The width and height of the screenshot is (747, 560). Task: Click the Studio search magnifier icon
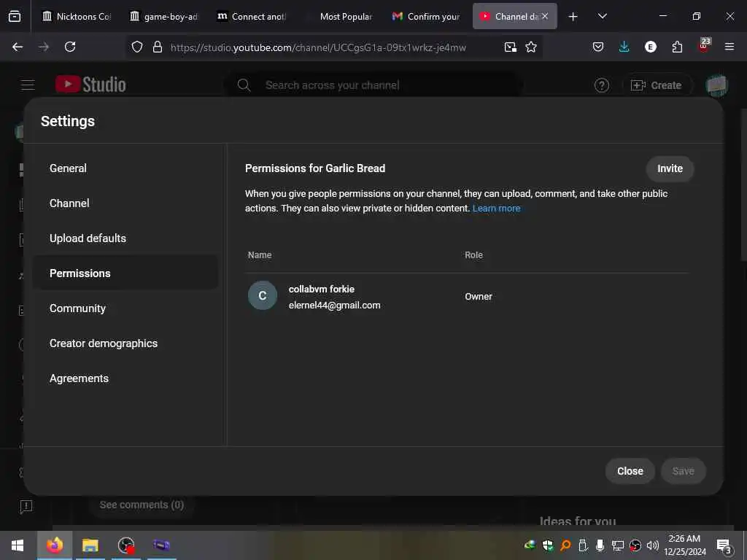(244, 85)
